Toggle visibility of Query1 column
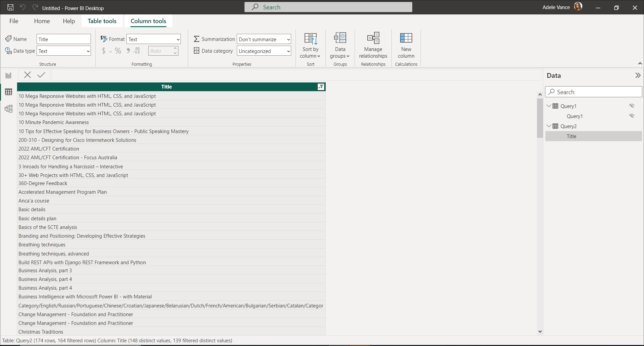Viewport: 644px width, 346px height. 632,116
